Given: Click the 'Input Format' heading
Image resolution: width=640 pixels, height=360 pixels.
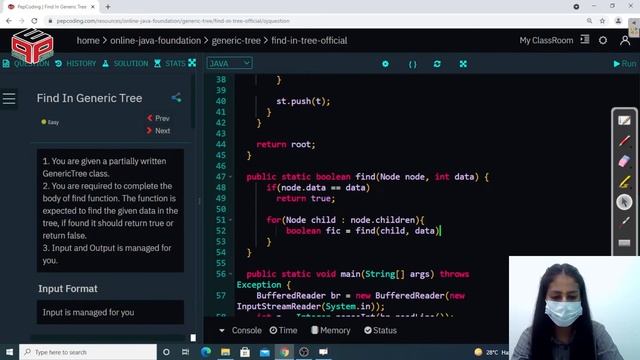Looking at the screenshot, I should pos(68,289).
